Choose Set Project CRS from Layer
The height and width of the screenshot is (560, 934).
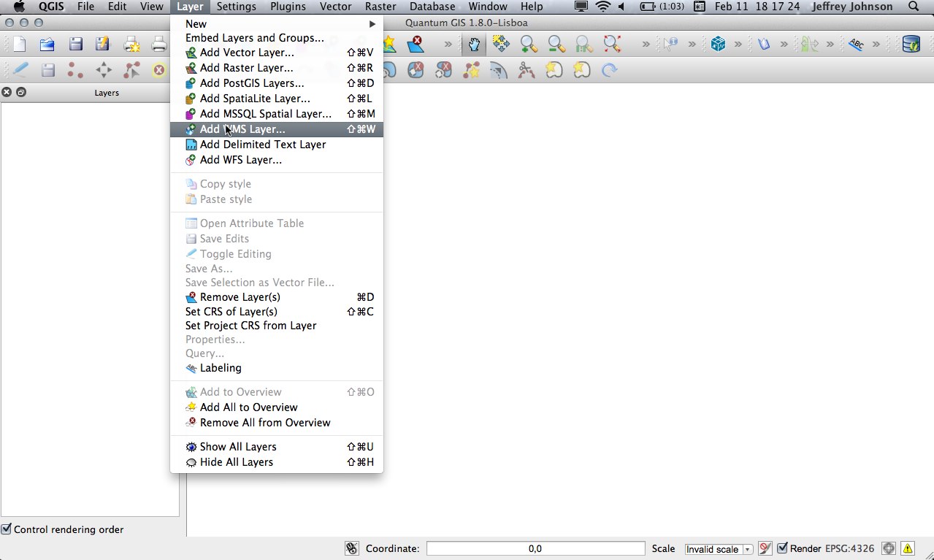tap(277, 326)
